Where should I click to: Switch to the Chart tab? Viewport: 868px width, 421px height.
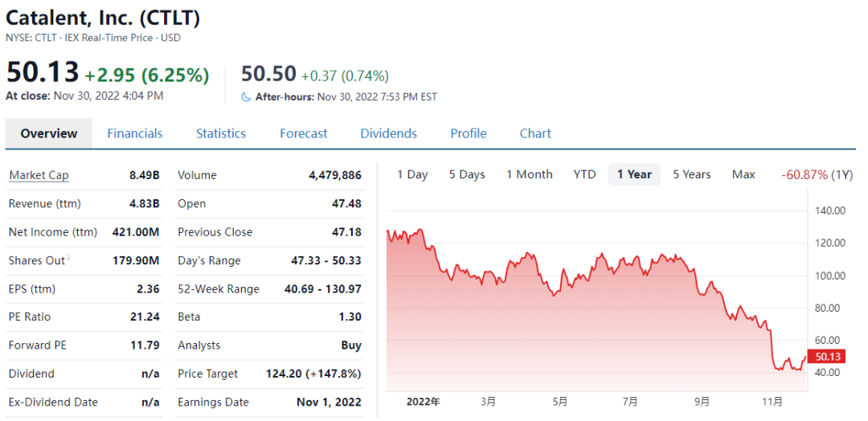tap(535, 133)
